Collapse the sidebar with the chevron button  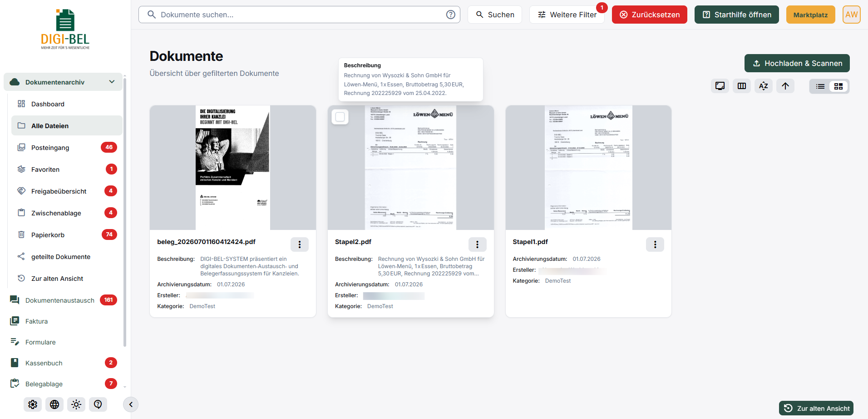pyautogui.click(x=131, y=404)
